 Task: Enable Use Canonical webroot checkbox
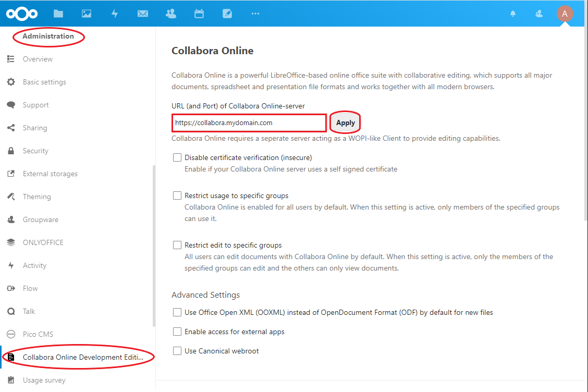[x=177, y=351]
